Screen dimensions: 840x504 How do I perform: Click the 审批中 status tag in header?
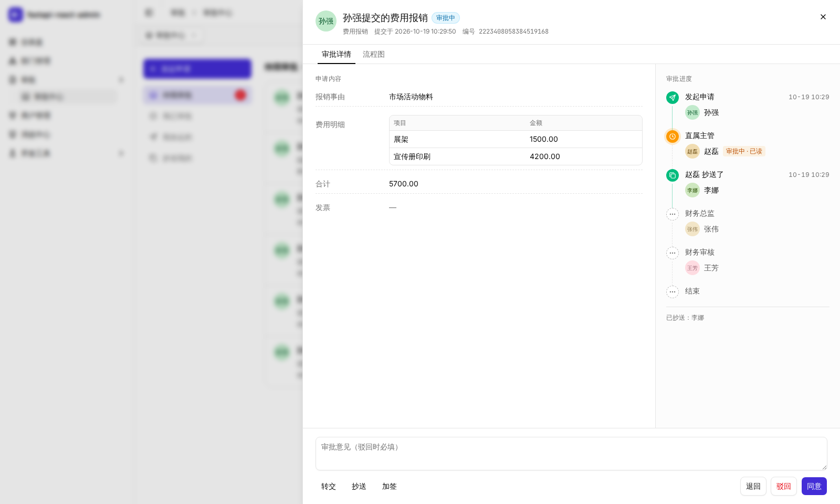click(x=446, y=18)
